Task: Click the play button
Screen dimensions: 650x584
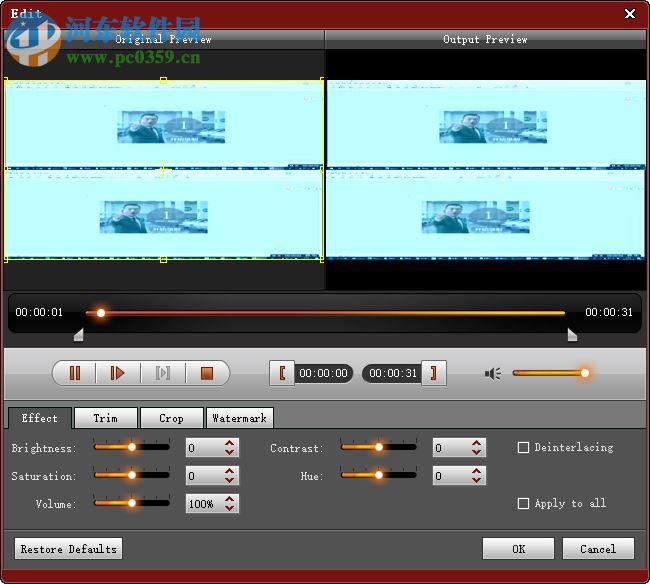Action: coord(118,373)
